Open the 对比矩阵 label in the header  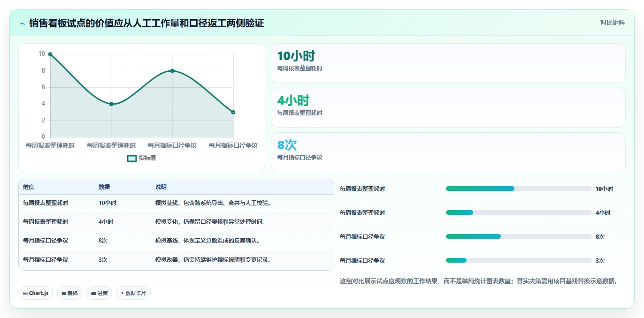tap(613, 23)
